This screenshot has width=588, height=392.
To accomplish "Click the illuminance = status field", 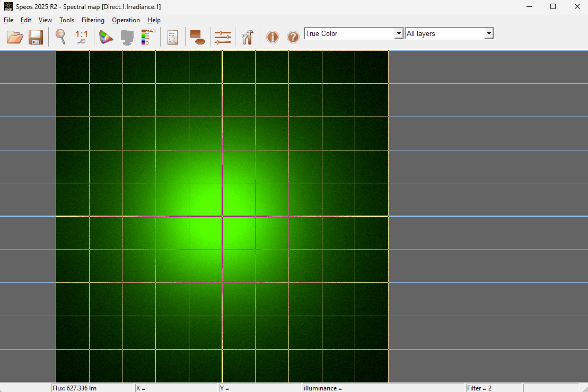I will click(384, 388).
